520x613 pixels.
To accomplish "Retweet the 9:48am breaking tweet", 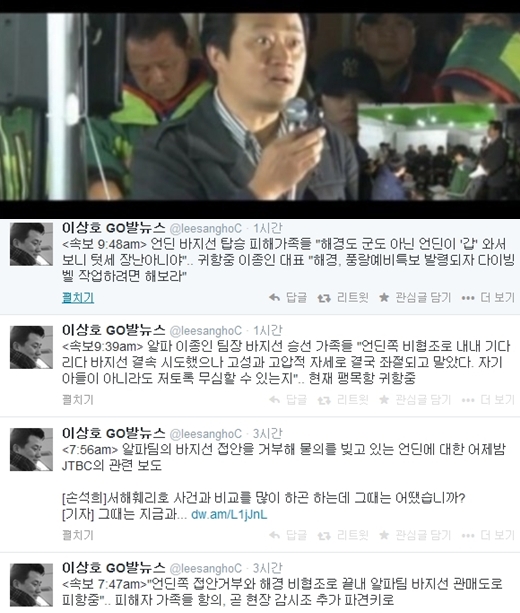I will coord(343,298).
